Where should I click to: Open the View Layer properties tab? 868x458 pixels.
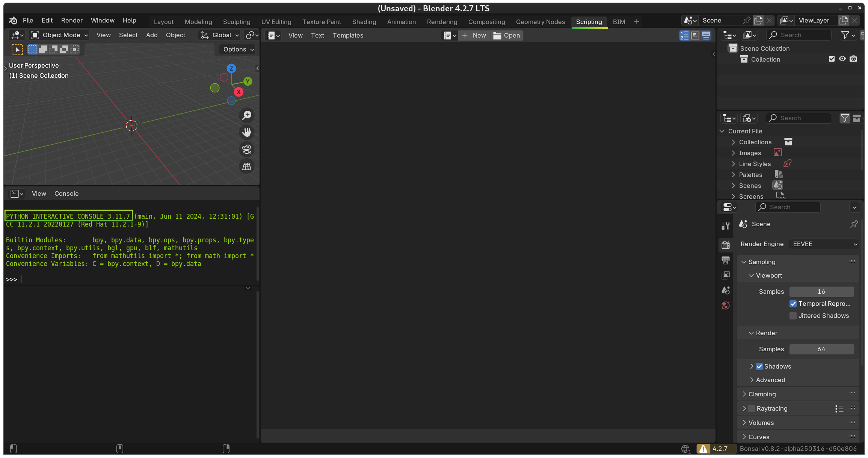tap(726, 275)
